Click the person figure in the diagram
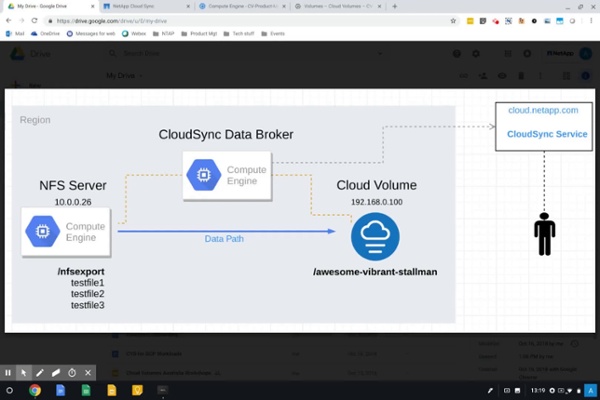 point(544,234)
